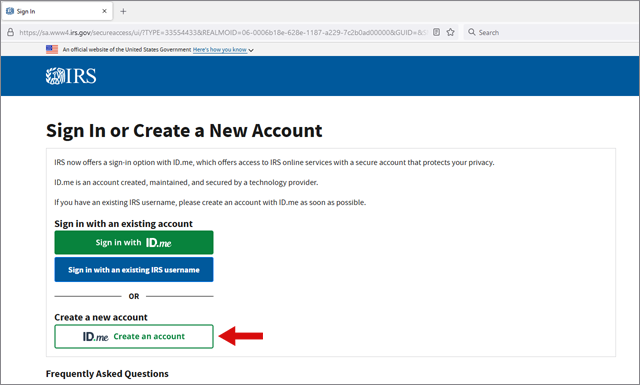
Task: Click the lock icon in the address bar
Action: [x=11, y=32]
